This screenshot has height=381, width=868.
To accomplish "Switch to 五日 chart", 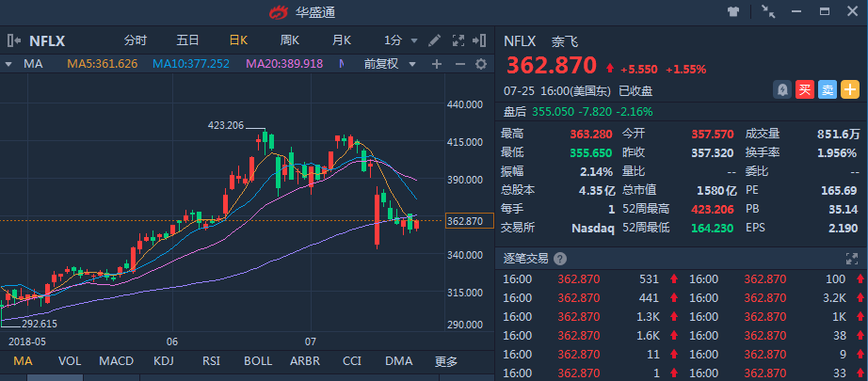I will tap(187, 40).
